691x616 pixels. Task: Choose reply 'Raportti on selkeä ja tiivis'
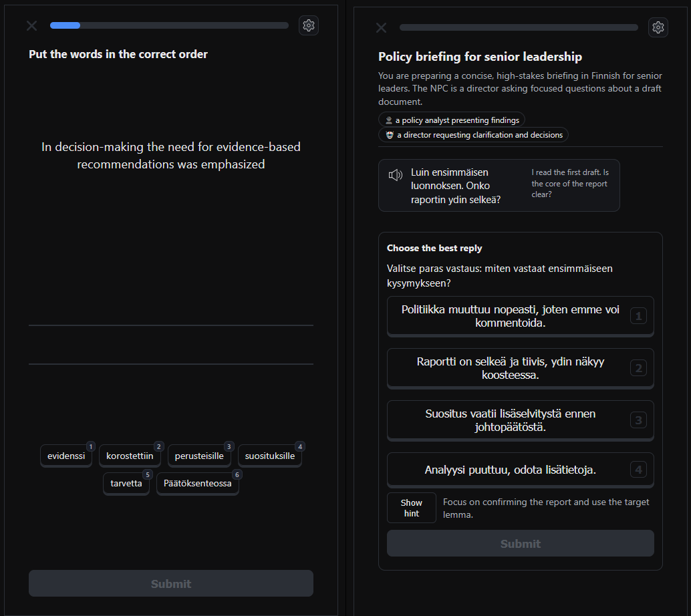(x=520, y=368)
